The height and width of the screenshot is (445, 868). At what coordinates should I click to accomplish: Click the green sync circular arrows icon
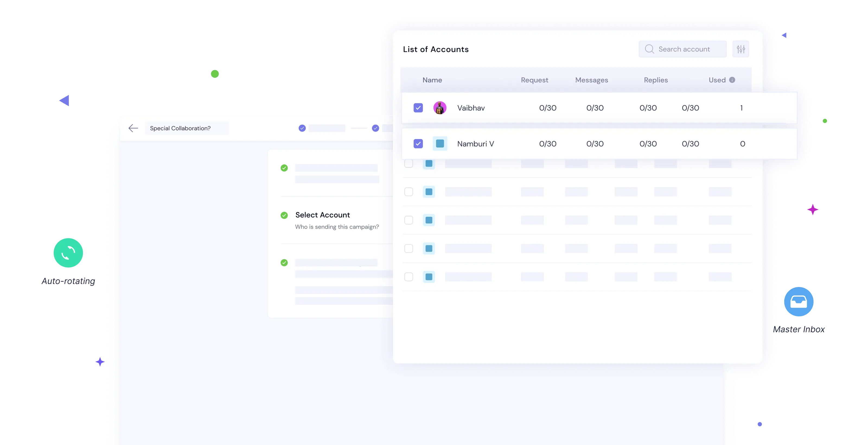(x=68, y=253)
